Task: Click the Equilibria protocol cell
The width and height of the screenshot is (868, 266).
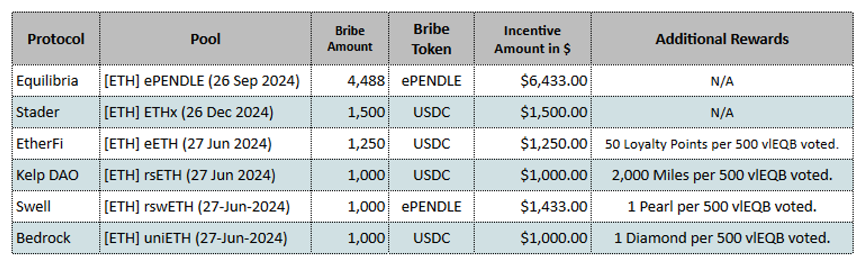Action: (x=47, y=81)
